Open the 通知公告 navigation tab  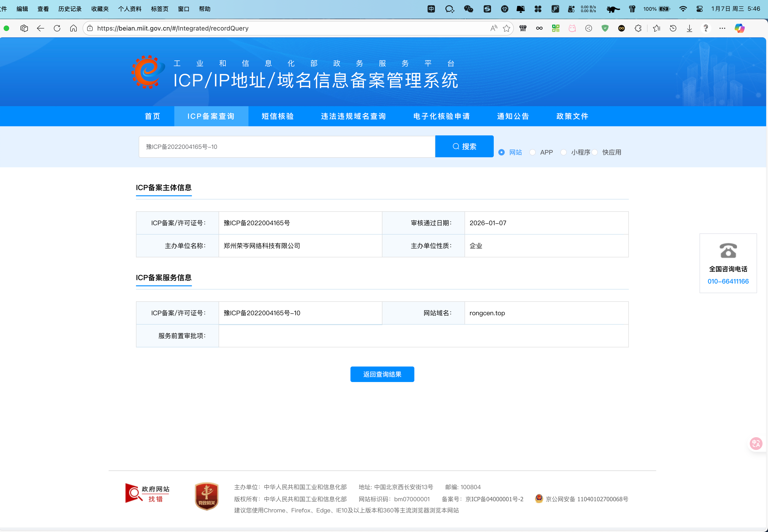(x=513, y=116)
